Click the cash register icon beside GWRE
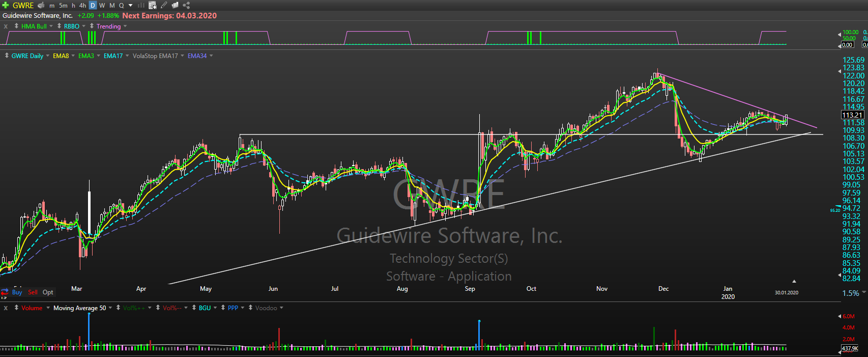868x357 pixels. click(41, 5)
